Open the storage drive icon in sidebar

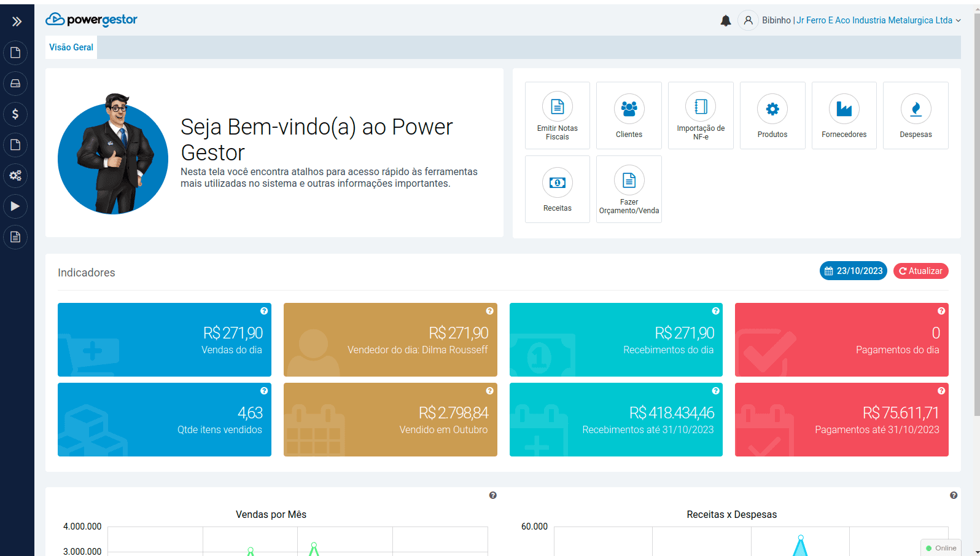point(15,84)
